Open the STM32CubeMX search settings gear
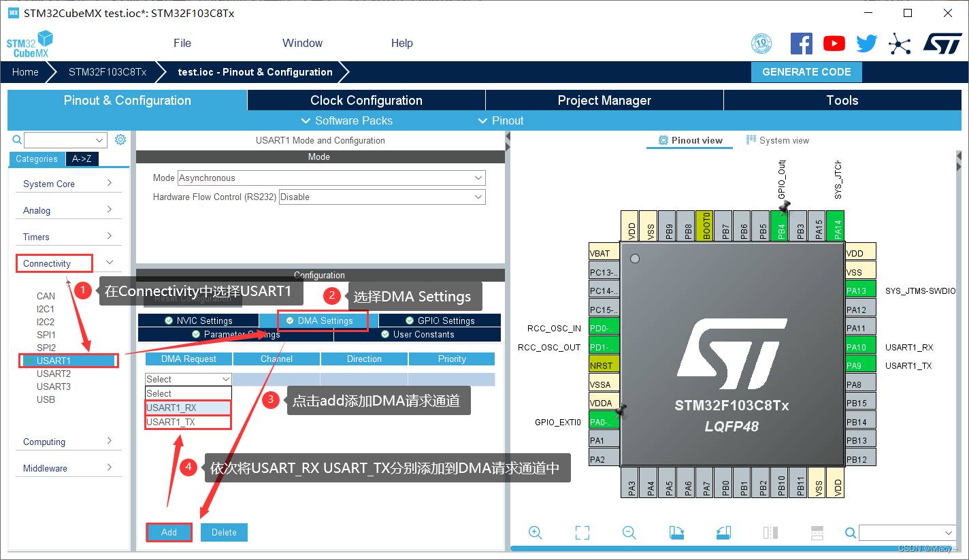 tap(120, 139)
